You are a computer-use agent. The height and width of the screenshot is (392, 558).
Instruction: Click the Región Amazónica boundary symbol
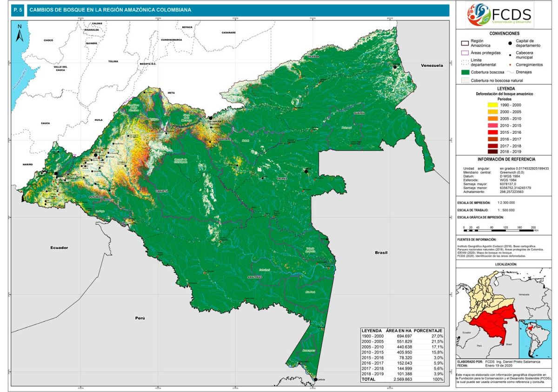(465, 43)
